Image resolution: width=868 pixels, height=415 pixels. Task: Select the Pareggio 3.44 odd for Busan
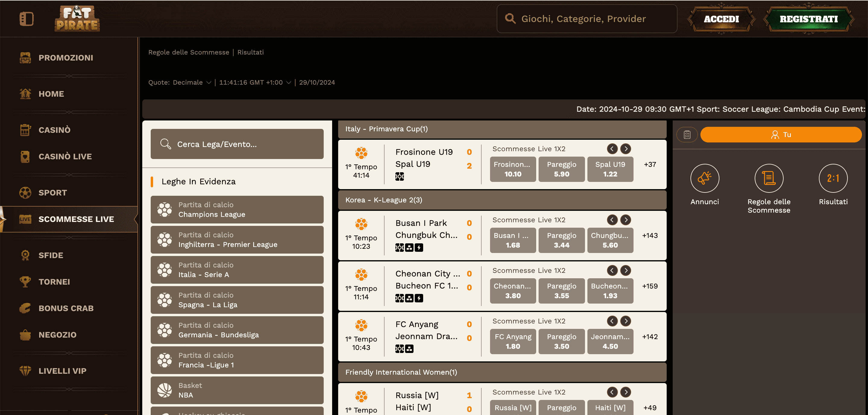[x=561, y=240]
